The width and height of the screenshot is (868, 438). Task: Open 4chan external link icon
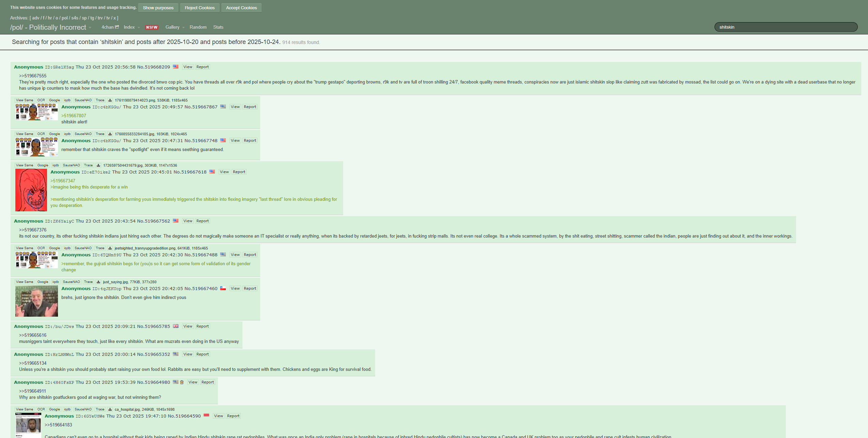[x=117, y=27]
